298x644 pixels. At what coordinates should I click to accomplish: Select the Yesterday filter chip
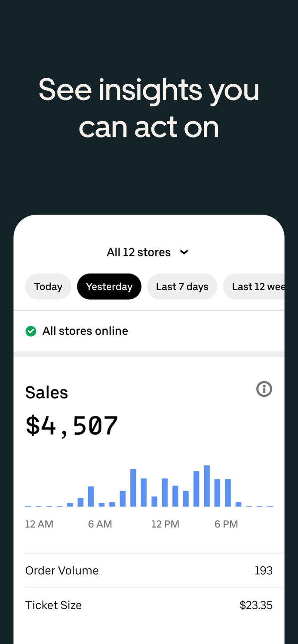pyautogui.click(x=109, y=286)
